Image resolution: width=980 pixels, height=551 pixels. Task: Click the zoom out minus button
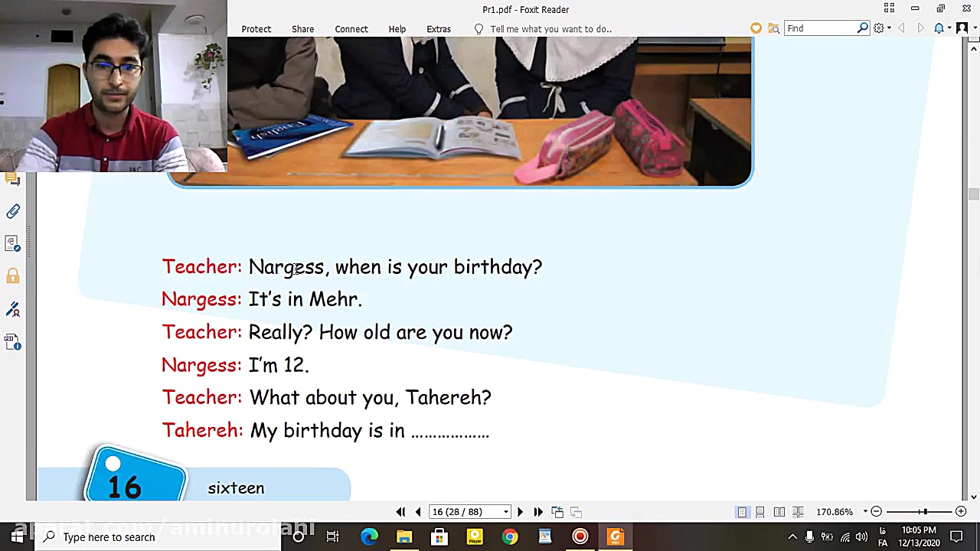coord(877,512)
